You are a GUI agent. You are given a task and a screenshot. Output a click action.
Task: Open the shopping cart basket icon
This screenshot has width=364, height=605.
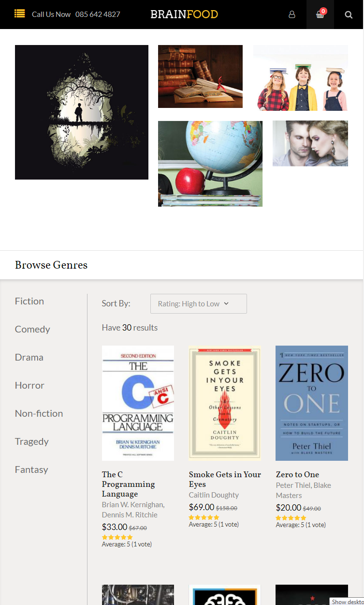(320, 15)
